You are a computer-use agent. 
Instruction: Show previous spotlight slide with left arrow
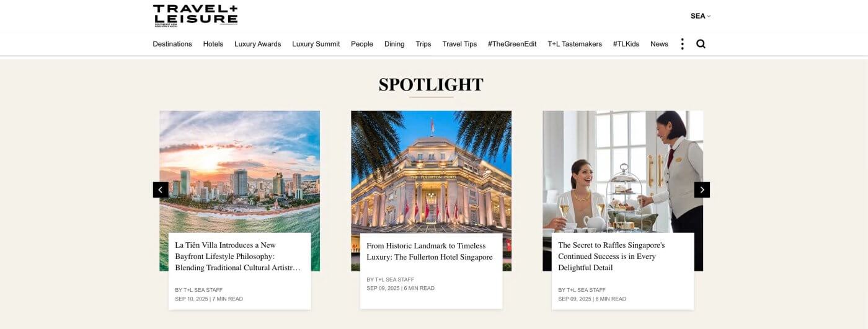click(161, 190)
